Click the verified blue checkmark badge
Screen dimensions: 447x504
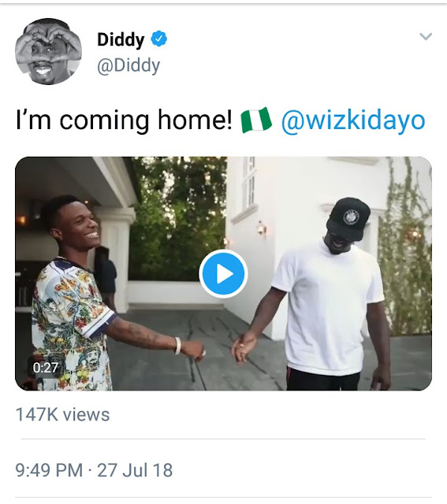[x=158, y=39]
